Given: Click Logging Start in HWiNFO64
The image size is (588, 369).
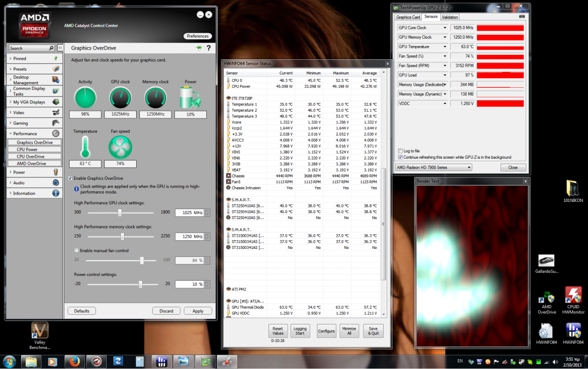Looking at the screenshot, I should pos(300,331).
